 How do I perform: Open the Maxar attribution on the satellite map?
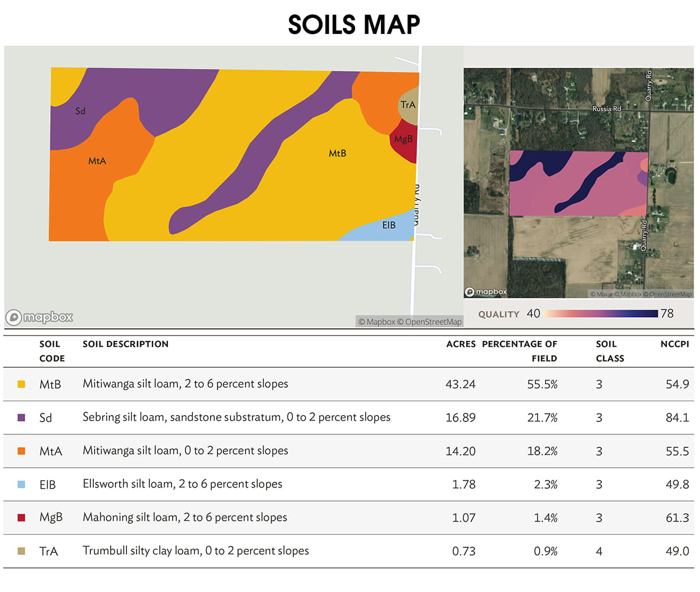coord(600,294)
